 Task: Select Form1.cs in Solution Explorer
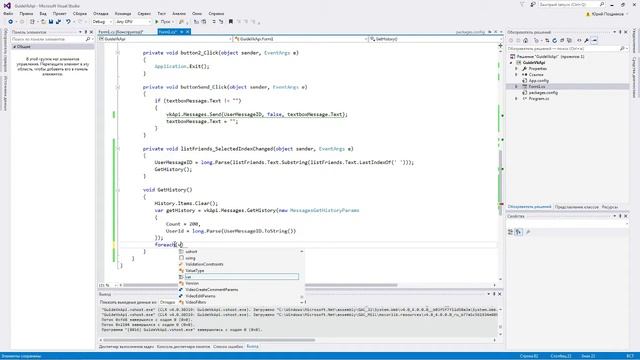click(537, 87)
